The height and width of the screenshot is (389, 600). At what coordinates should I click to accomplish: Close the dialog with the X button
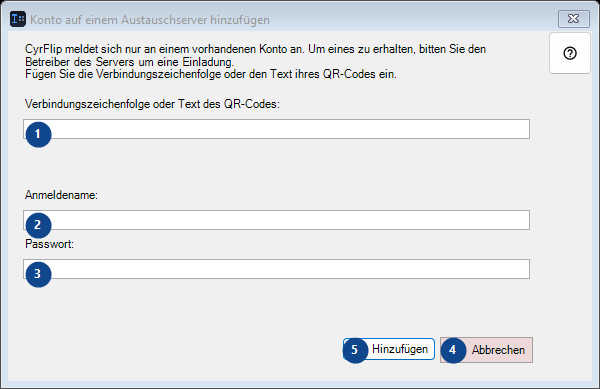[574, 19]
